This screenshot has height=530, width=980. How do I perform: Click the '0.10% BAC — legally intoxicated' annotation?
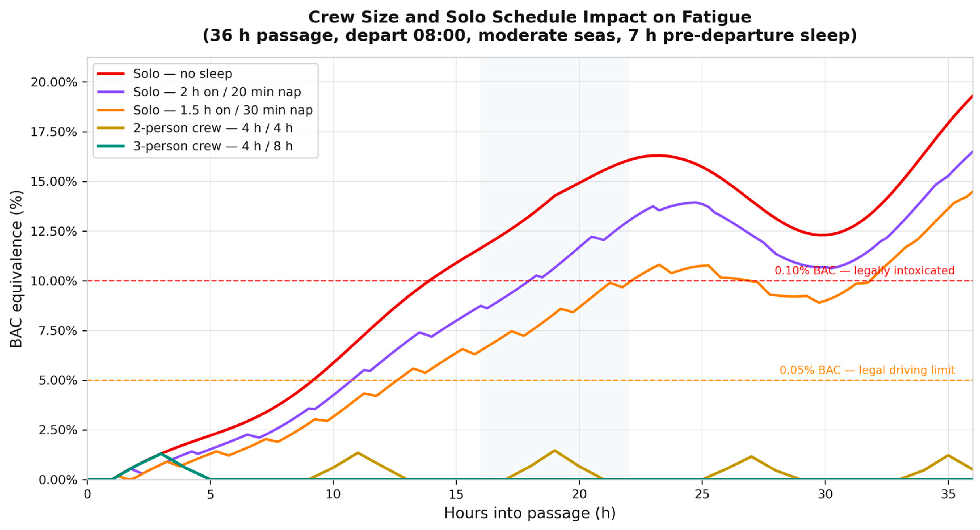coord(865,270)
